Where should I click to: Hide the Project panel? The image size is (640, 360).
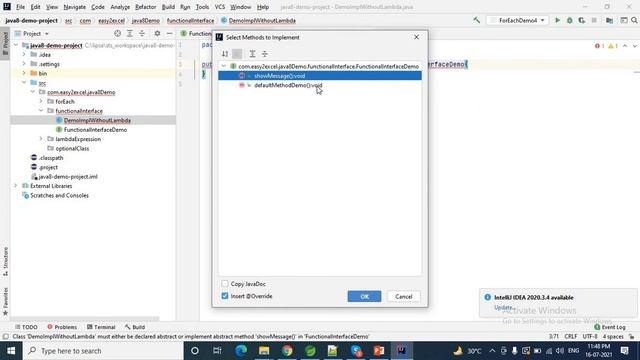click(x=169, y=33)
